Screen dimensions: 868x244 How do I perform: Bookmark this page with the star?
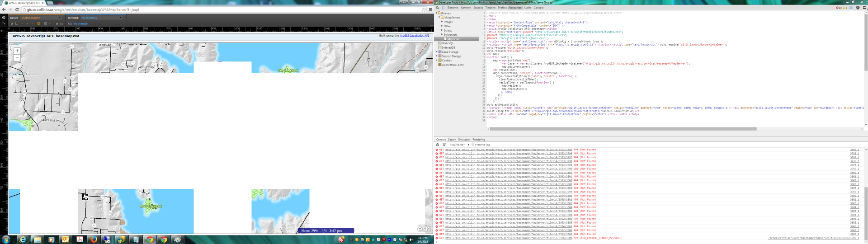pyautogui.click(x=424, y=9)
